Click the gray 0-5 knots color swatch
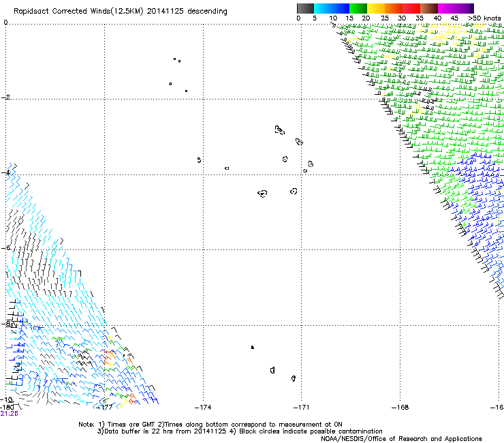Viewport: 504px width, 443px height. pyautogui.click(x=305, y=8)
